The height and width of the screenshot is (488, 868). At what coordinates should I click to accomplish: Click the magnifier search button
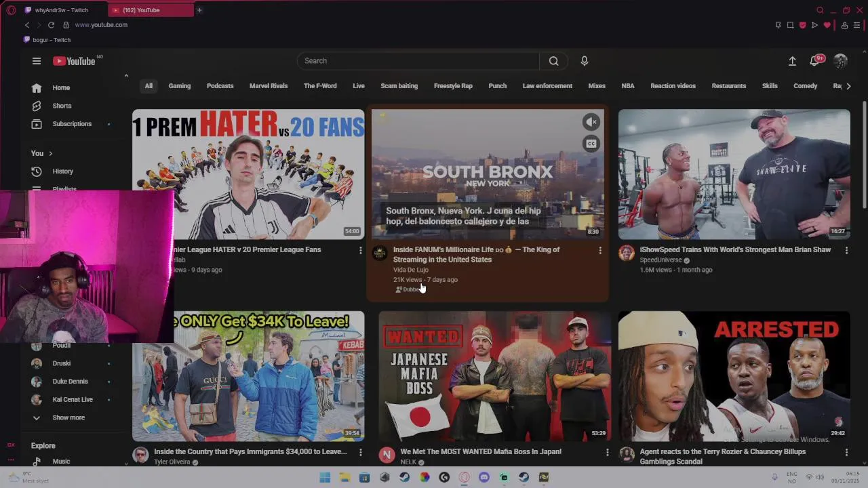tap(554, 61)
